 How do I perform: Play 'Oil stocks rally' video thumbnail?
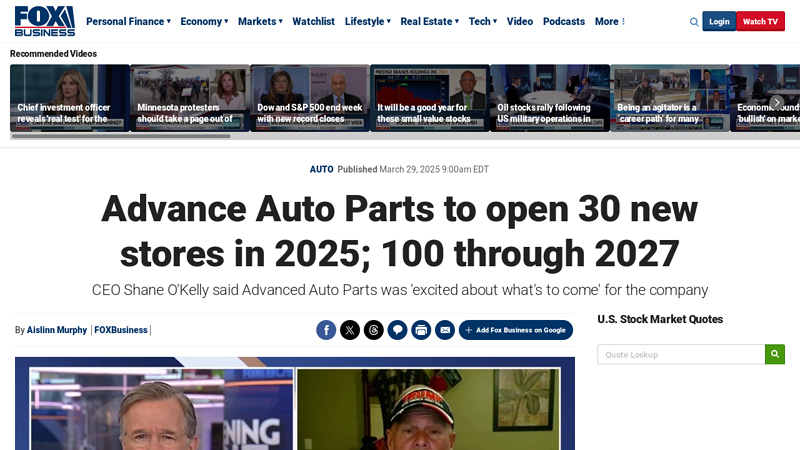pos(550,98)
